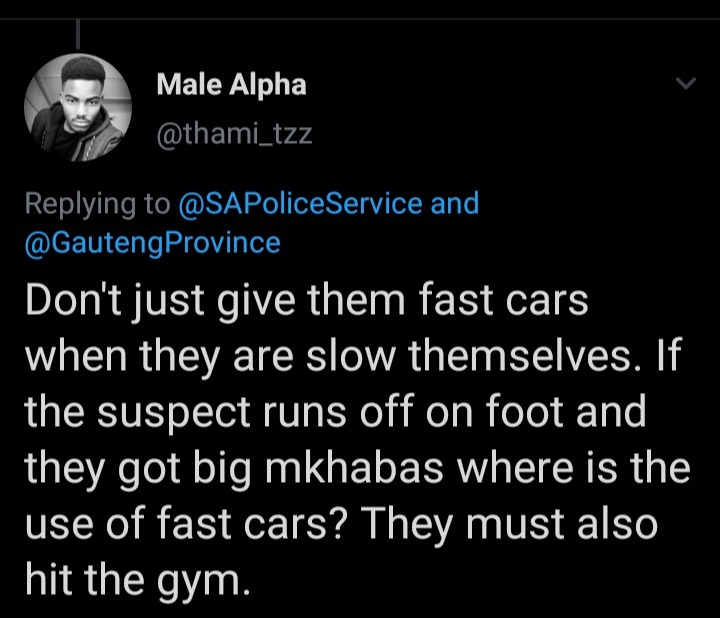This screenshot has height=618, width=720.
Task: Click the word 'mkhabas' in the tweet
Action: 354,468
